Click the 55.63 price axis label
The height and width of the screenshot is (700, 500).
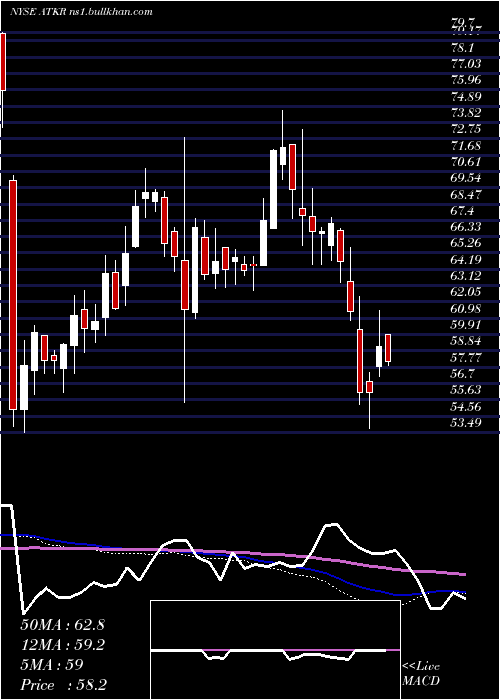tap(467, 390)
